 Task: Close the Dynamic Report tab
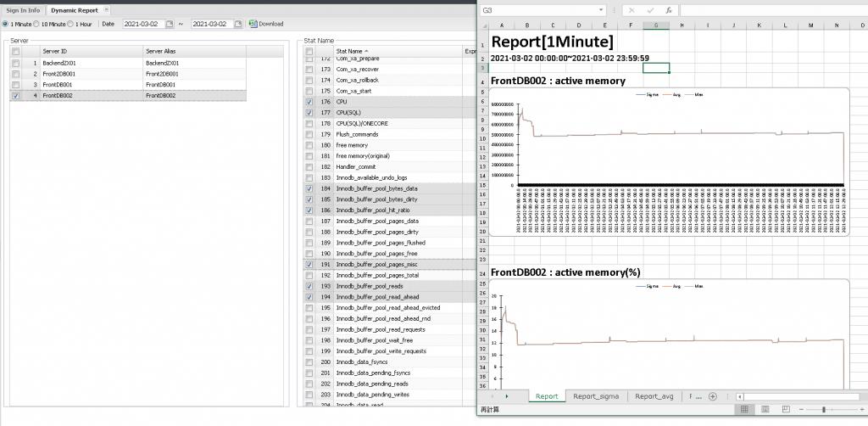[x=106, y=9]
